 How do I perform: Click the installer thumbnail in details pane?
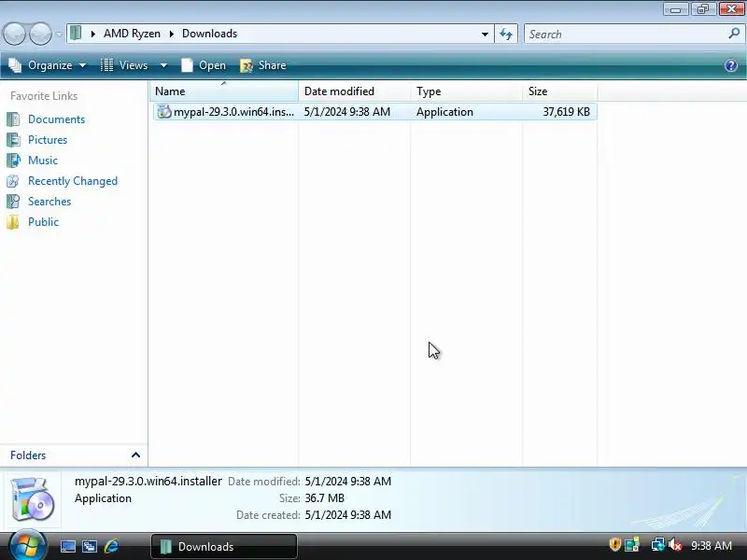click(33, 498)
